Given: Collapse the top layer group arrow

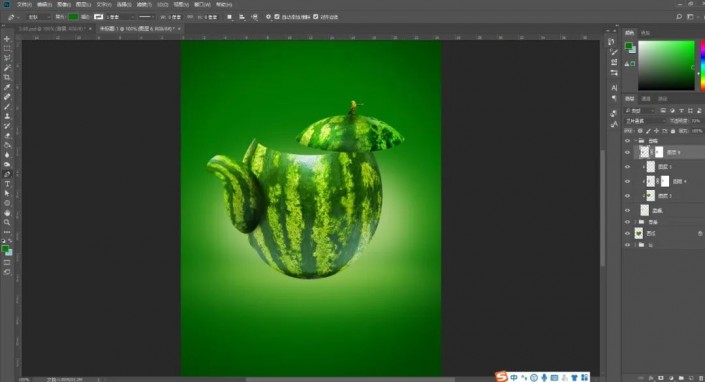Looking at the screenshot, I should click(x=635, y=141).
